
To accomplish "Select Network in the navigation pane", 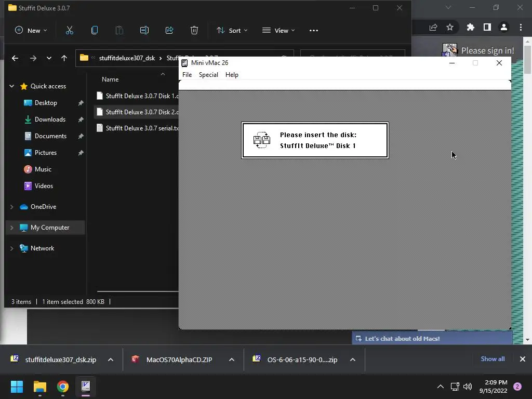I will pyautogui.click(x=42, y=248).
